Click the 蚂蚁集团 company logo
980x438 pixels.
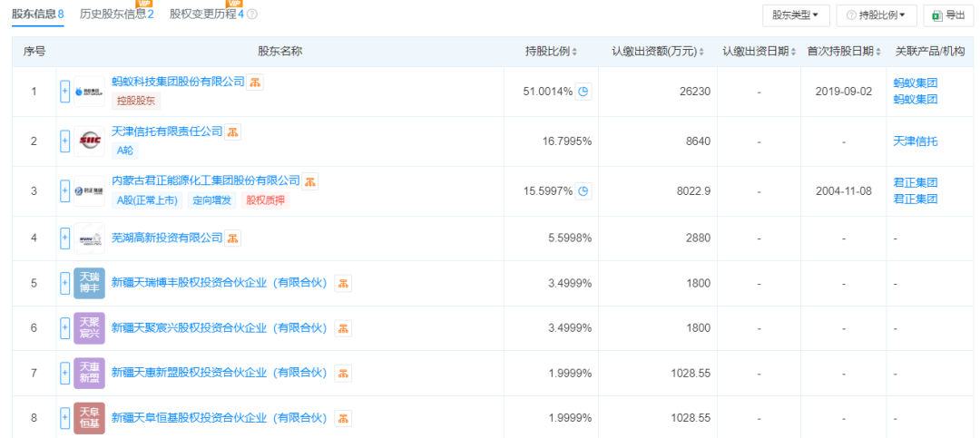point(89,92)
